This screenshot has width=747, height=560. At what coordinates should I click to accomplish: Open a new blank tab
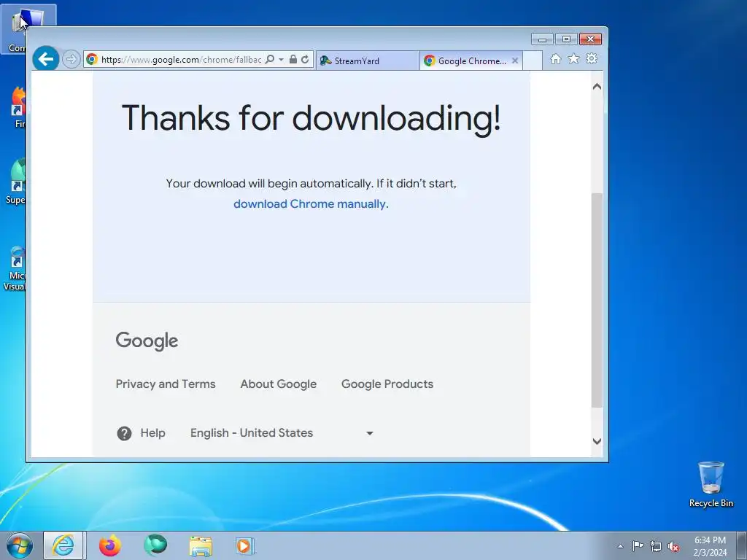click(x=533, y=61)
